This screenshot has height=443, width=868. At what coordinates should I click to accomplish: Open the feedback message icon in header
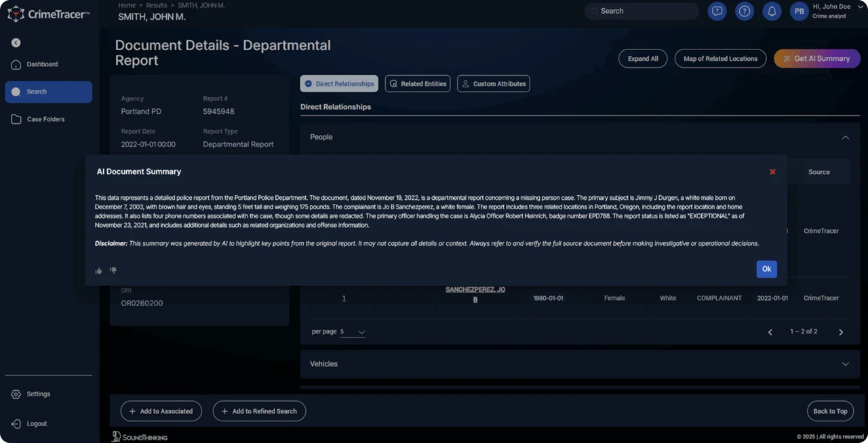pos(717,12)
